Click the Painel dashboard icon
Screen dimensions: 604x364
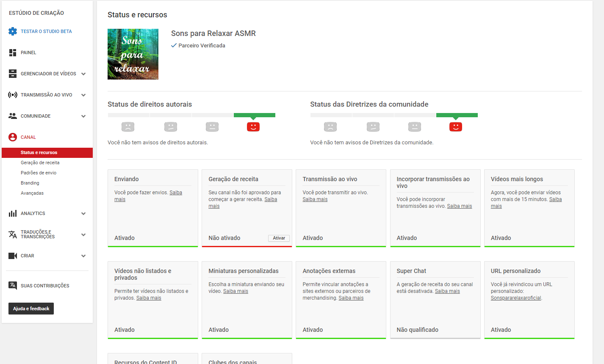(13, 52)
